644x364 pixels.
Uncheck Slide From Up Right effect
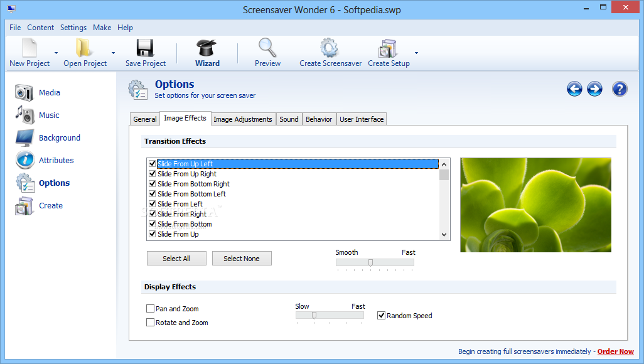coord(153,174)
